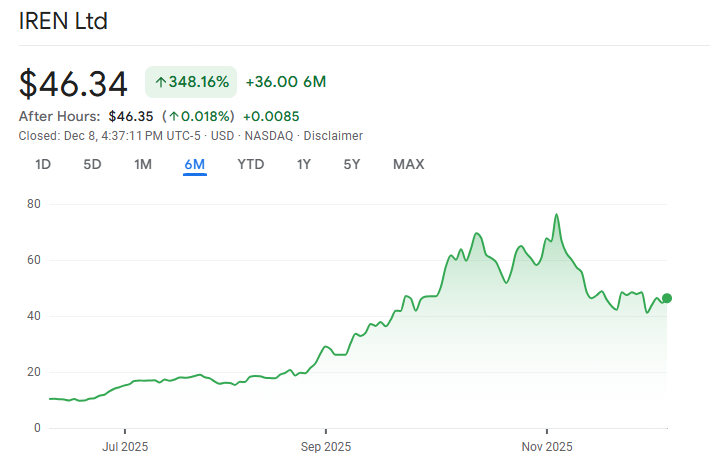Click the 20 y-axis label
Screen dimensions: 710x470
coord(34,372)
